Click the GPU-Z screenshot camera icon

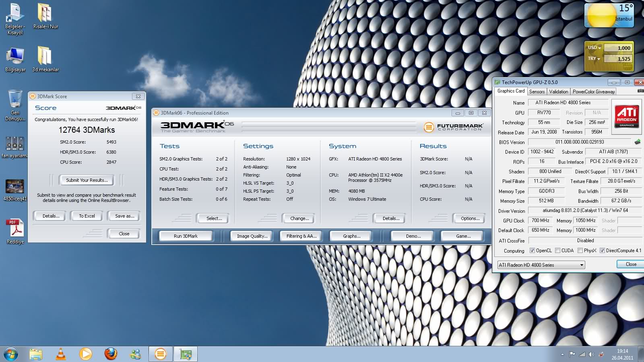pyautogui.click(x=641, y=91)
